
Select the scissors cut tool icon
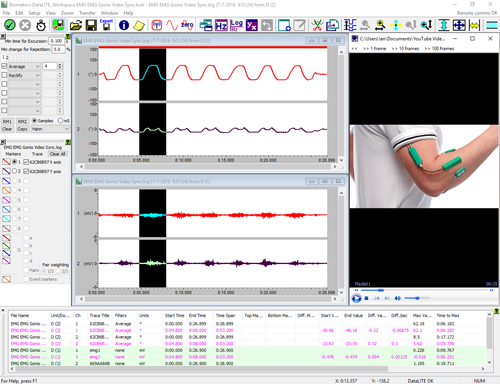(x=317, y=25)
